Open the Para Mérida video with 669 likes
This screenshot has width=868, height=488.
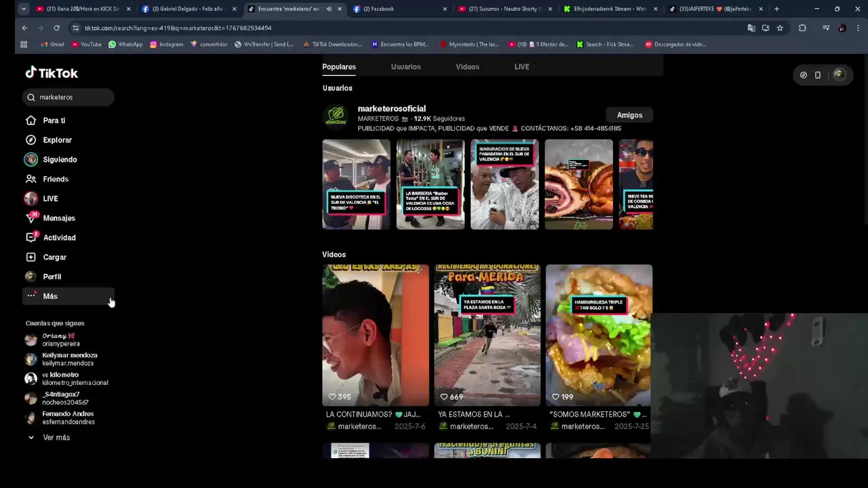(x=488, y=335)
